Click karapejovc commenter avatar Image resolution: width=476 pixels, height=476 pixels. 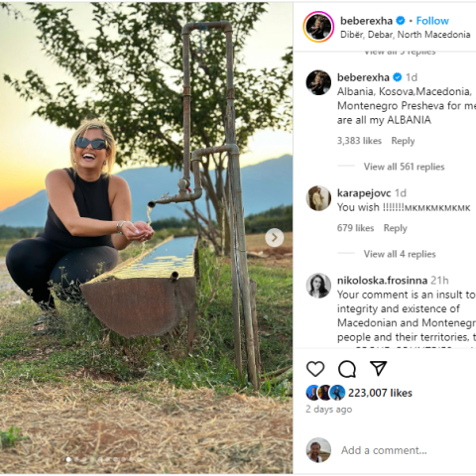(318, 198)
